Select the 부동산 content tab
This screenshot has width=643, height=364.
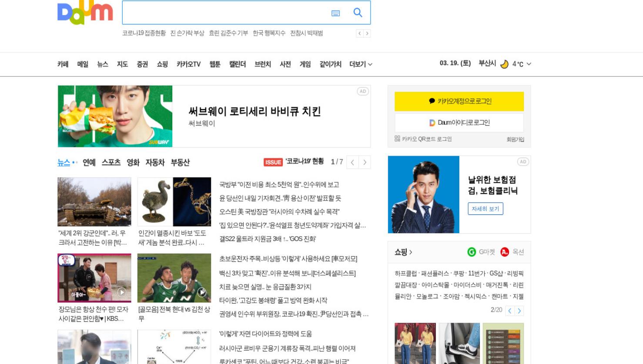click(x=180, y=163)
